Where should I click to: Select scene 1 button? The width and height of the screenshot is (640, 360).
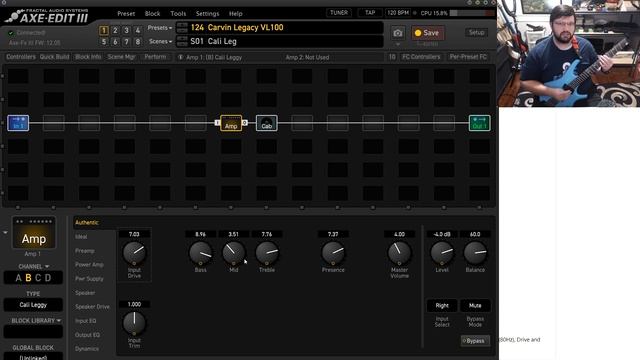pos(104,30)
